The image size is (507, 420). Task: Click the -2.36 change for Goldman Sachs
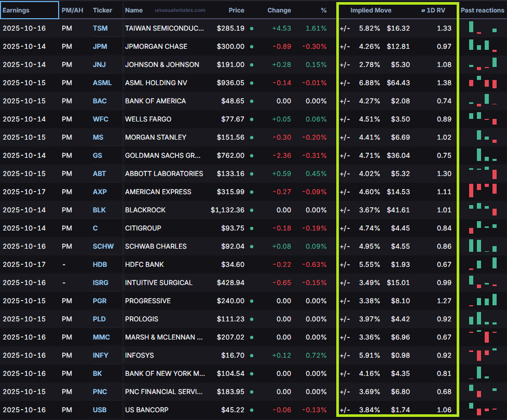point(282,155)
